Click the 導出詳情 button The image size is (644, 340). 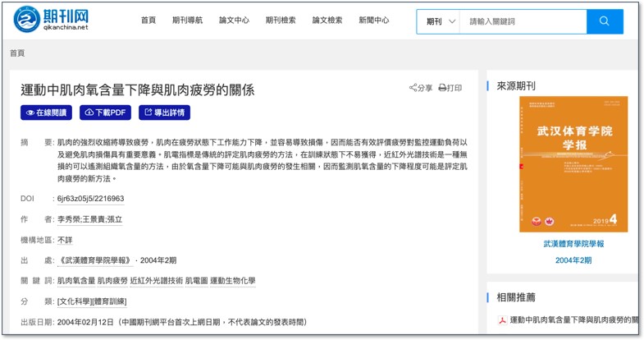pyautogui.click(x=165, y=113)
